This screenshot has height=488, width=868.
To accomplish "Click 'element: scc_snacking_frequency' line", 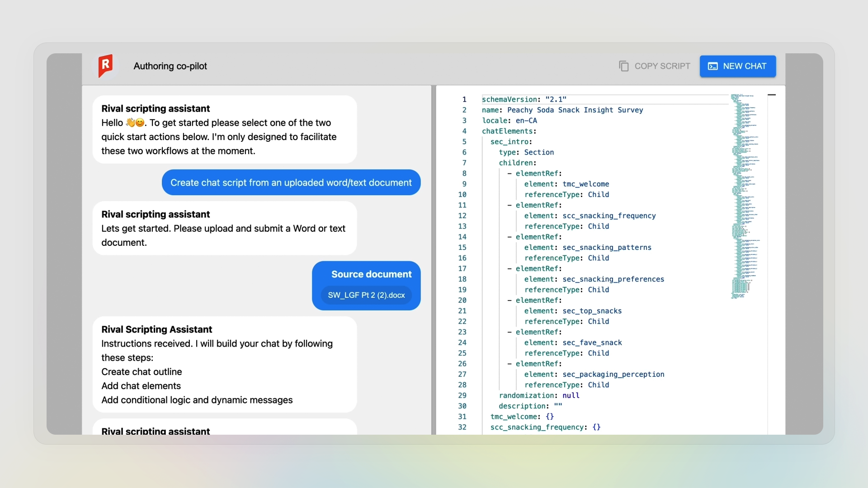I will (x=590, y=216).
